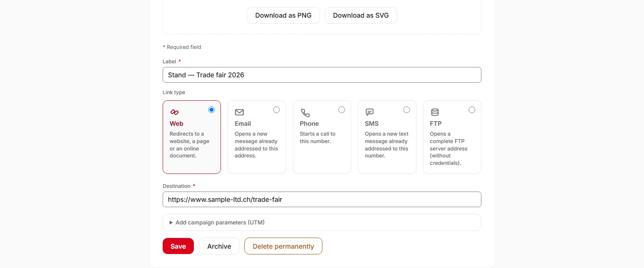Image resolution: width=644 pixels, height=268 pixels.
Task: Click the Email envelope icon
Action: pos(239,112)
